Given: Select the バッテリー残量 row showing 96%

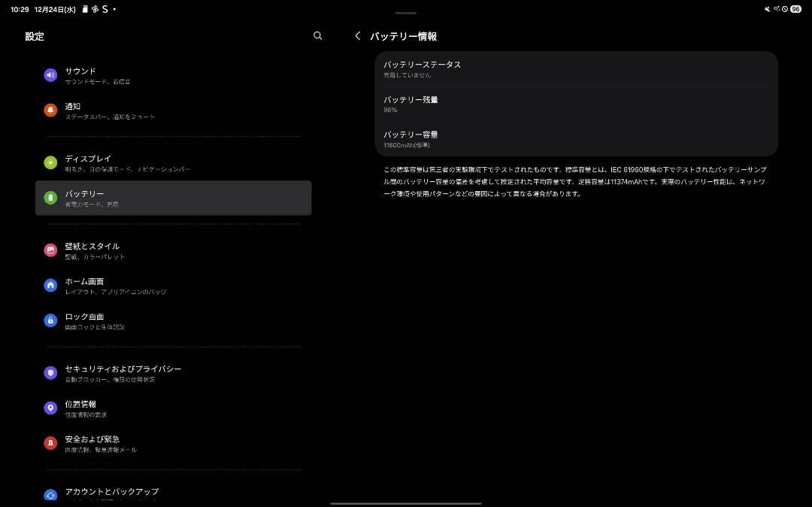Looking at the screenshot, I should click(x=575, y=104).
